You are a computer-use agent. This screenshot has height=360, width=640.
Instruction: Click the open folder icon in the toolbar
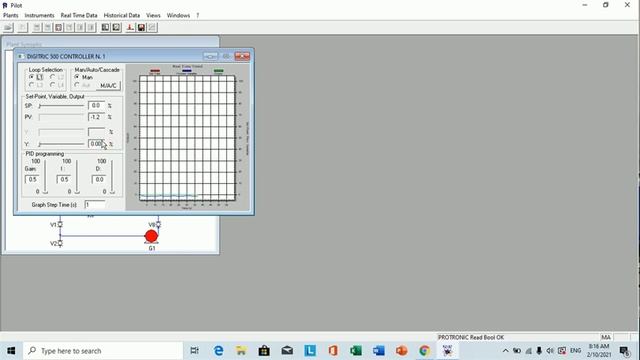[8, 27]
